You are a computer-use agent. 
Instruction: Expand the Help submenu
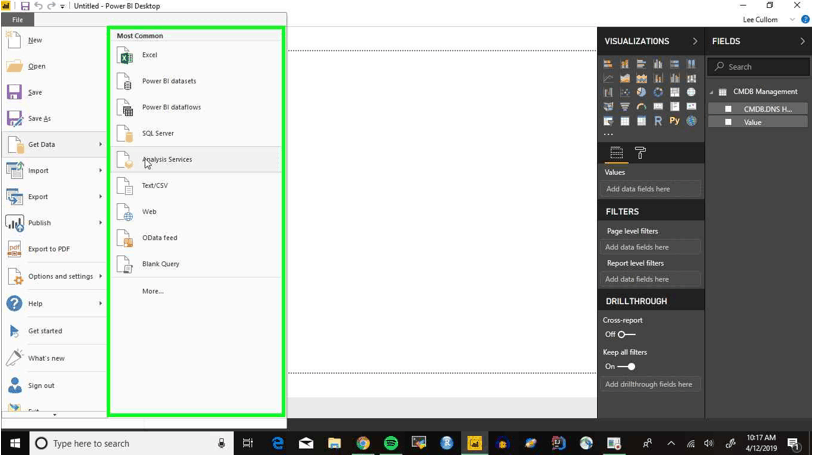(54, 303)
